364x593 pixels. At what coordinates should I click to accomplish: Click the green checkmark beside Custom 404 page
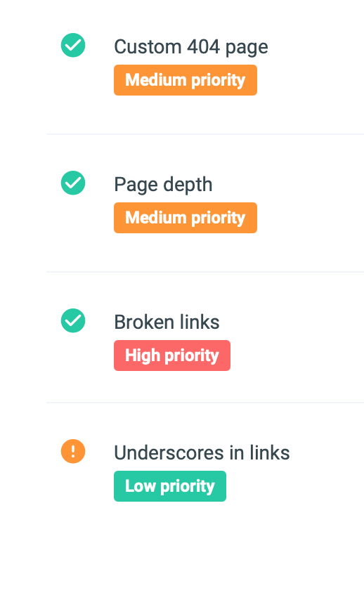pos(73,46)
